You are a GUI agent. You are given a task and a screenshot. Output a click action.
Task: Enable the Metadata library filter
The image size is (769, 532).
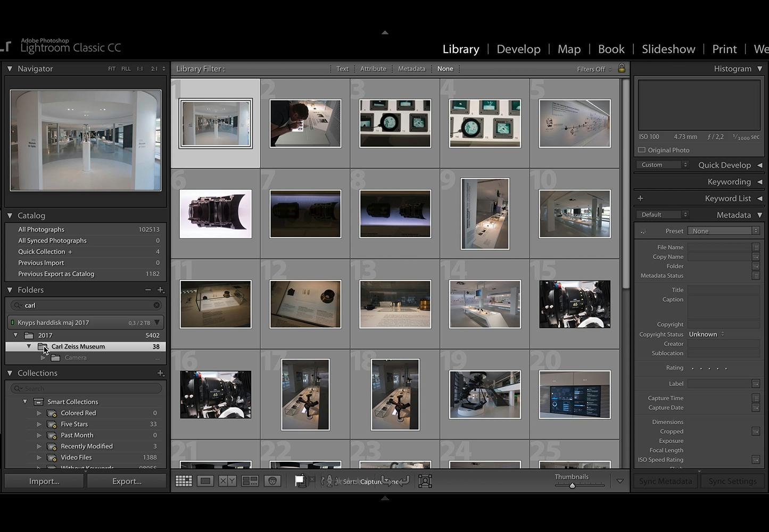click(411, 69)
